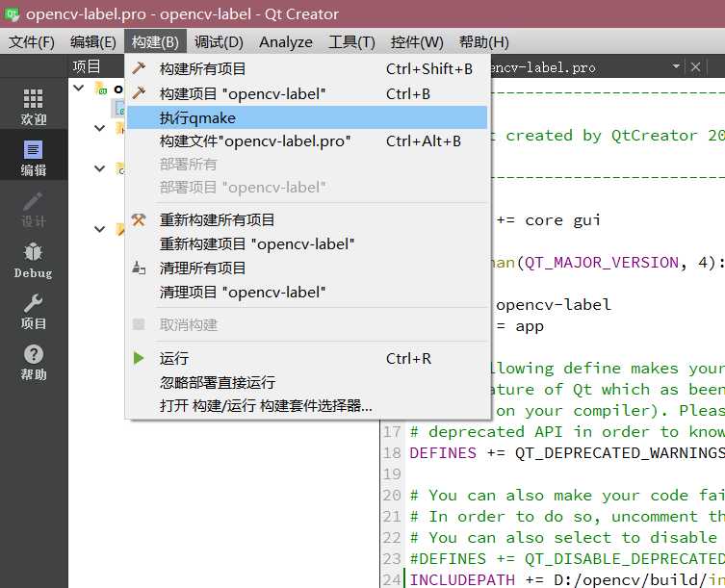Click hammer icon for 构建所有项目
This screenshot has height=588, width=725.
(x=139, y=68)
